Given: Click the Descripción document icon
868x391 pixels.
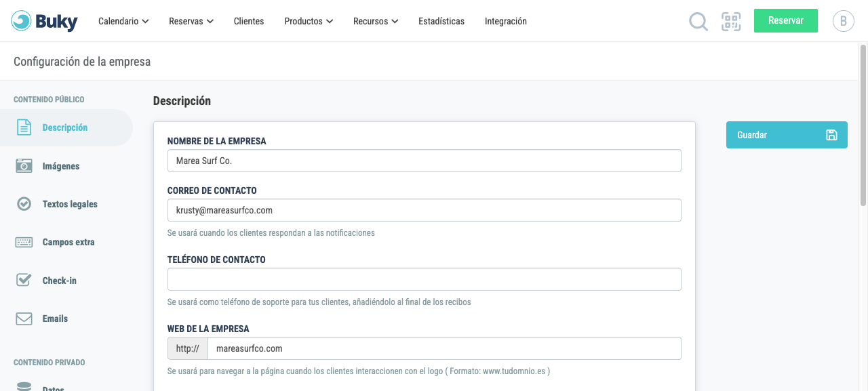Looking at the screenshot, I should click(24, 127).
